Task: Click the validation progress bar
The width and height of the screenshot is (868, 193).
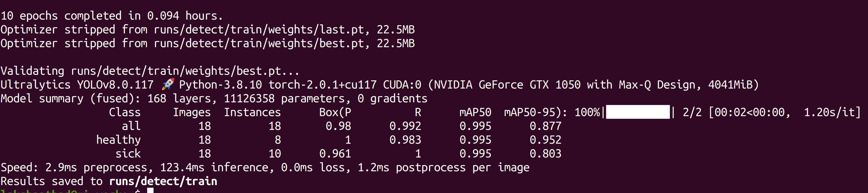Action: tap(638, 112)
